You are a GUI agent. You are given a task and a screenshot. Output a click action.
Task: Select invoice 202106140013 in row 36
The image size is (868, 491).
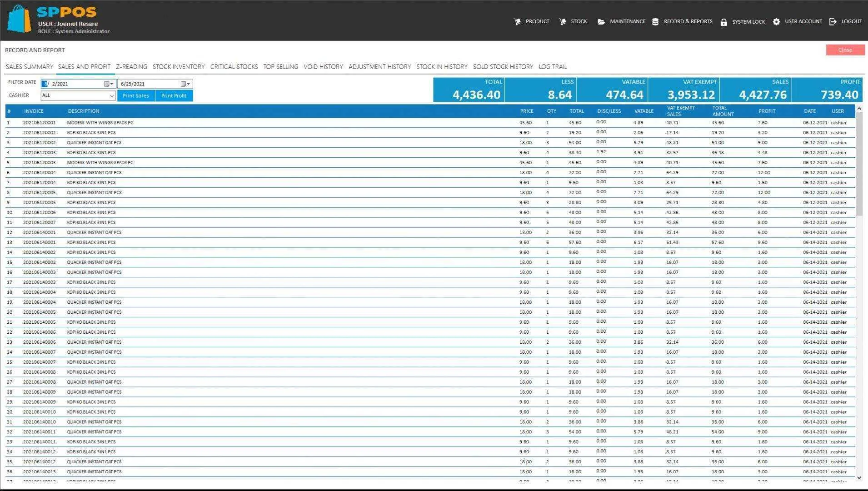click(x=39, y=472)
